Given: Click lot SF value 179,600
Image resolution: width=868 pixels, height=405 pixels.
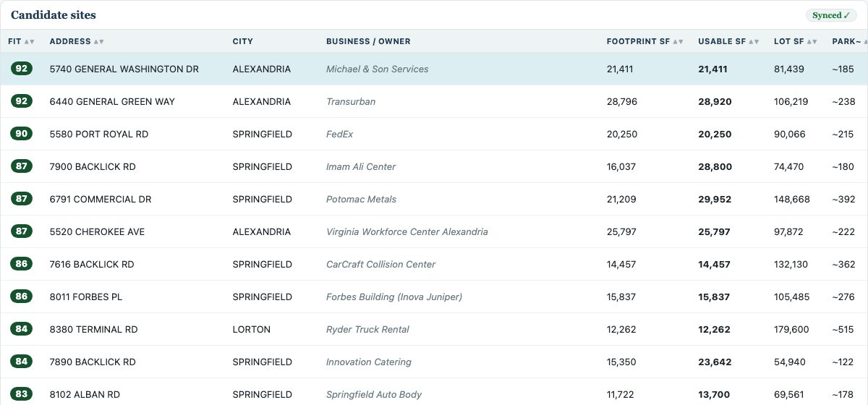Looking at the screenshot, I should (791, 330).
